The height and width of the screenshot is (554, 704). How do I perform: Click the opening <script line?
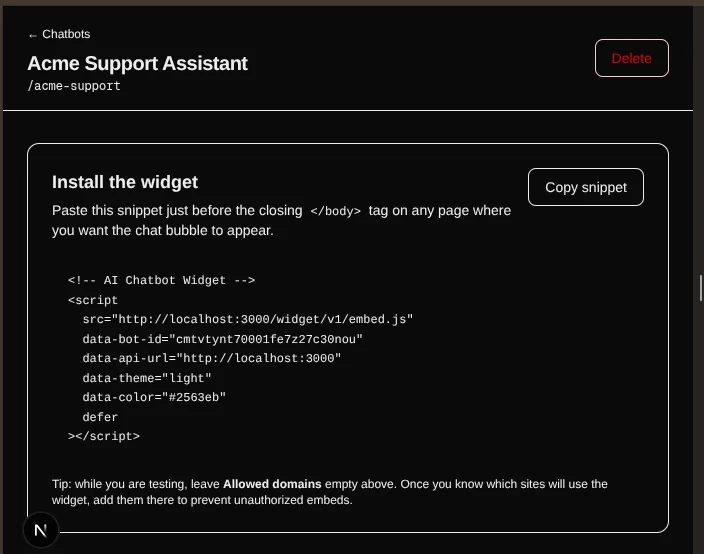coord(93,300)
